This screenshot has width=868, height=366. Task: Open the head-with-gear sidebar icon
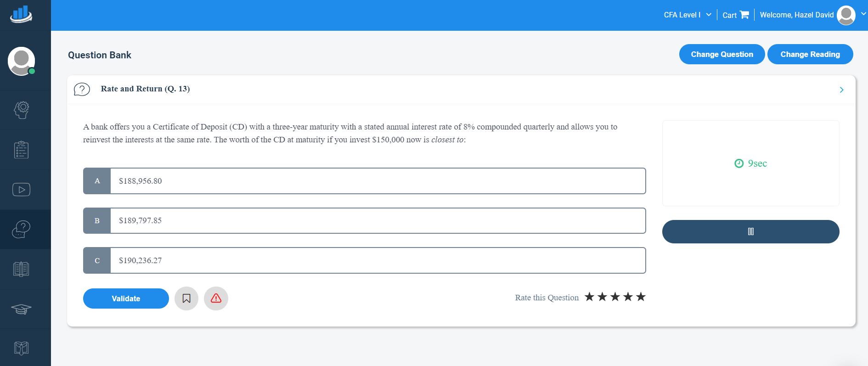coord(21,110)
